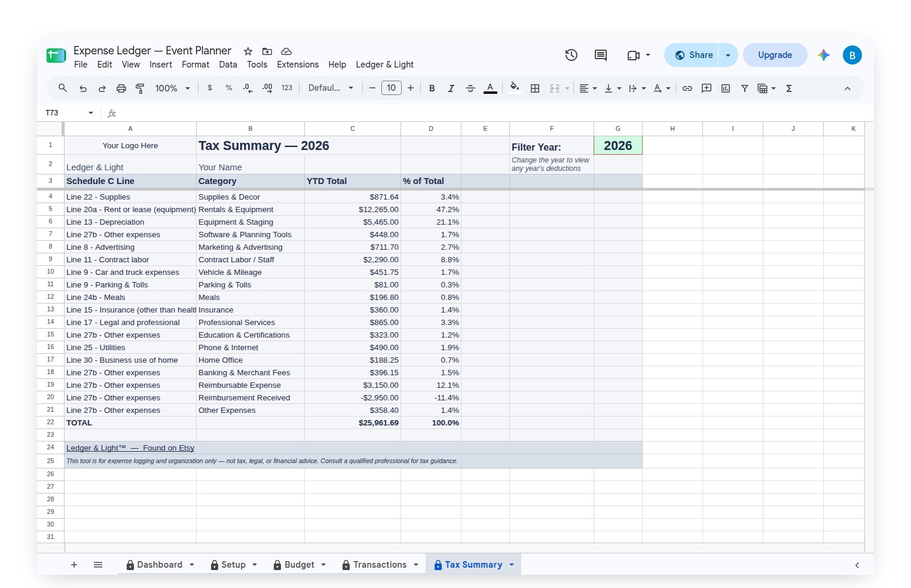Switch to the Transactions sheet tab
The width and height of the screenshot is (911, 588).
coord(380,565)
